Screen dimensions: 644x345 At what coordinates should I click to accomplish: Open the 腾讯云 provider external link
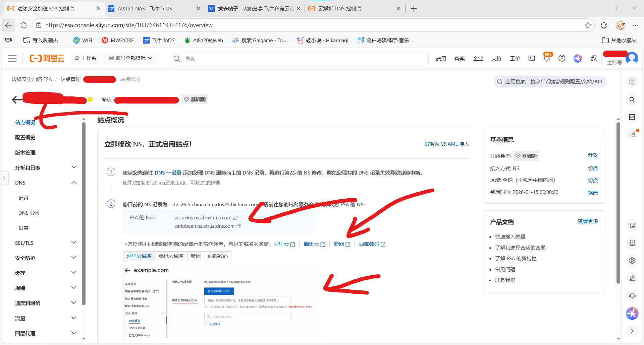click(314, 244)
